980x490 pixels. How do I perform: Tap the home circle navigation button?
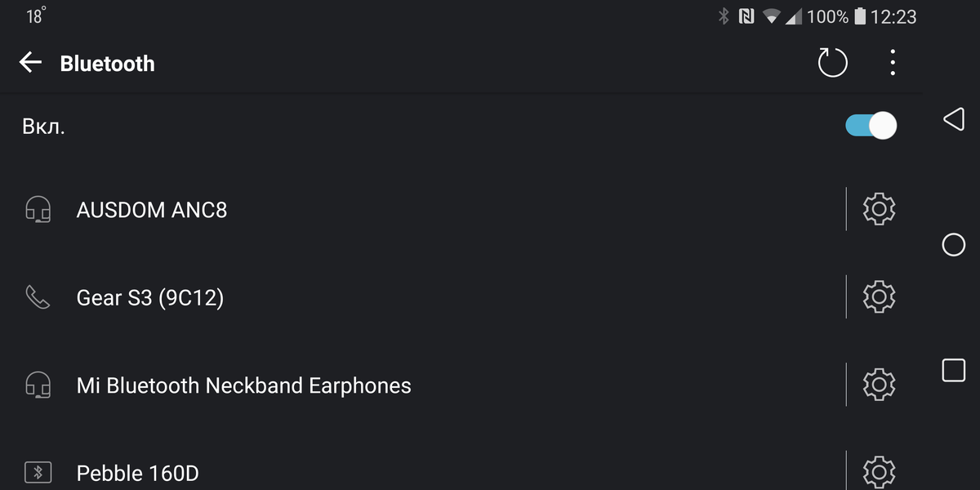pyautogui.click(x=954, y=243)
